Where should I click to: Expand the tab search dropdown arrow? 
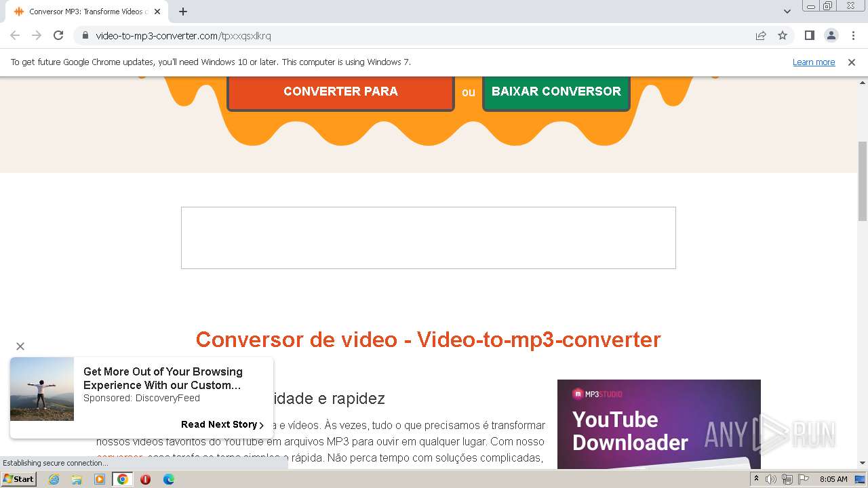(x=787, y=12)
